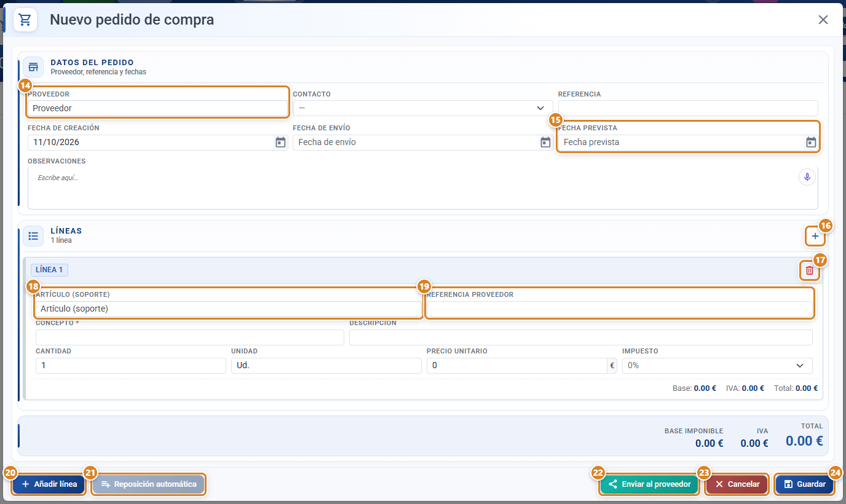Focus the Proveedor input field
Viewport: 846px width, 504px height.
(x=157, y=108)
